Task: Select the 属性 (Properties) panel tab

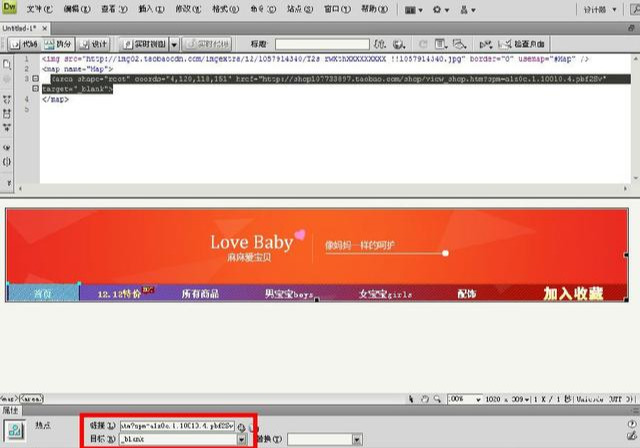Action: coord(11,410)
